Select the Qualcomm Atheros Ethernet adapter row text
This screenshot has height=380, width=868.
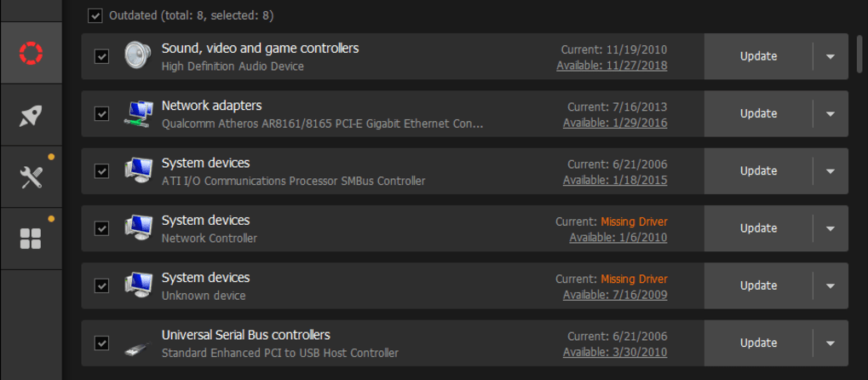point(322,124)
